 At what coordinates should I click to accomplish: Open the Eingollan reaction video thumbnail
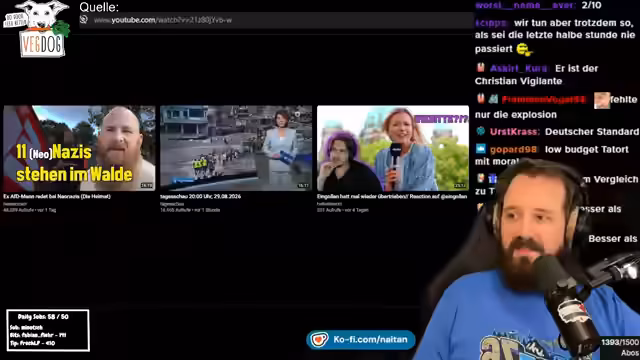393,148
